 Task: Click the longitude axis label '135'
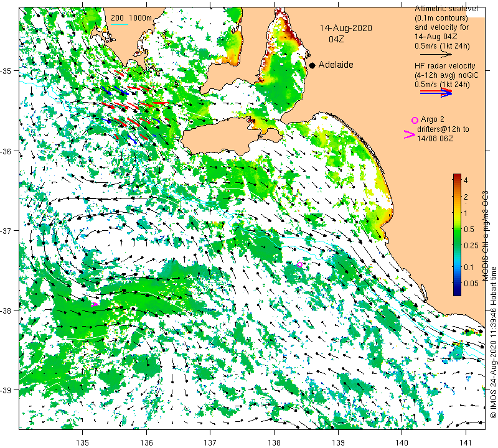click(83, 442)
